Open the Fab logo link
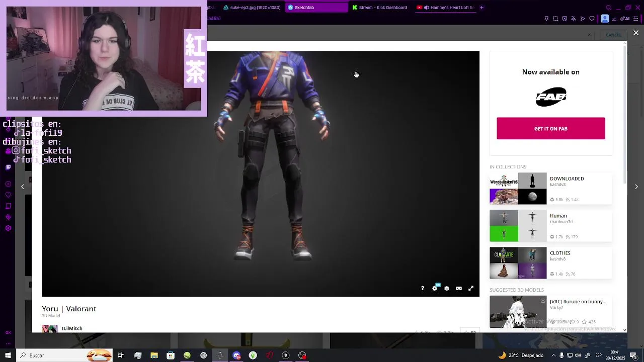 [x=551, y=97]
